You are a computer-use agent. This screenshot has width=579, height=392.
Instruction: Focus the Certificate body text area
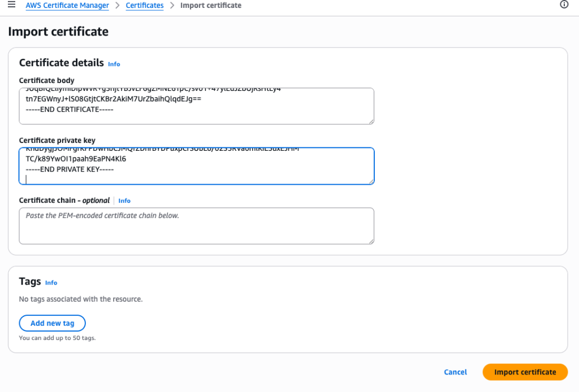pyautogui.click(x=196, y=106)
